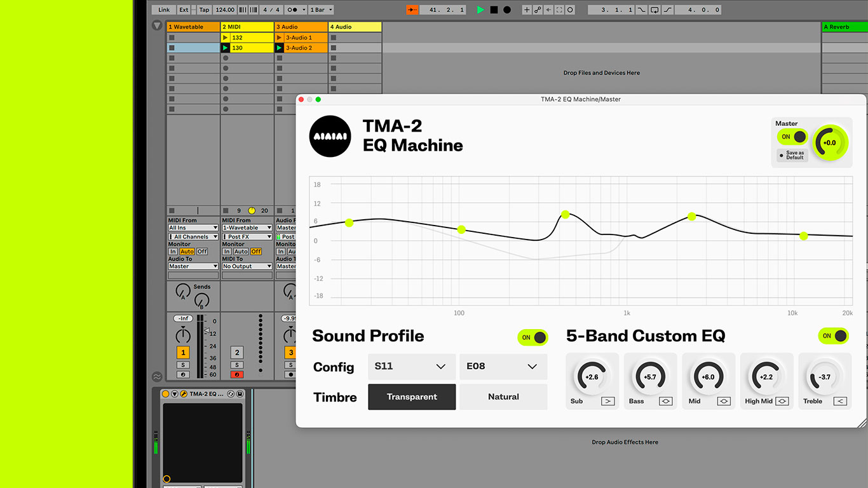Click the Bass band bell filter icon
This screenshot has height=488, width=868.
(x=665, y=401)
